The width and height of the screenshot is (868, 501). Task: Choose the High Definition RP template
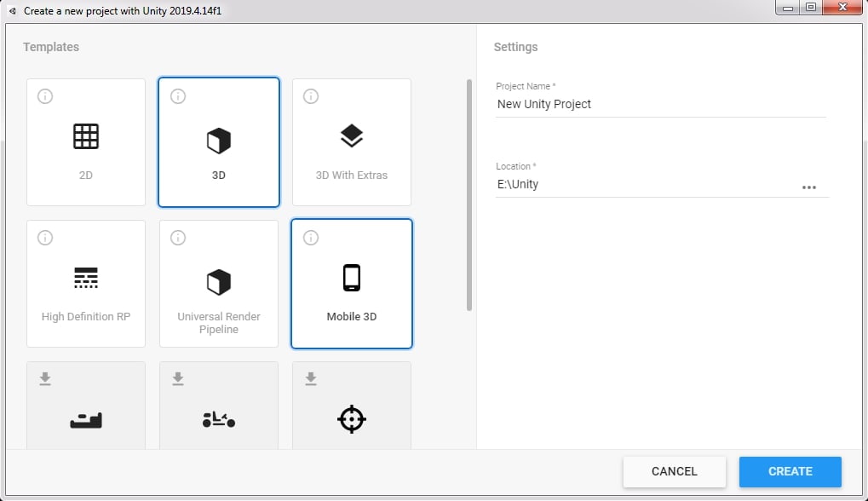86,284
